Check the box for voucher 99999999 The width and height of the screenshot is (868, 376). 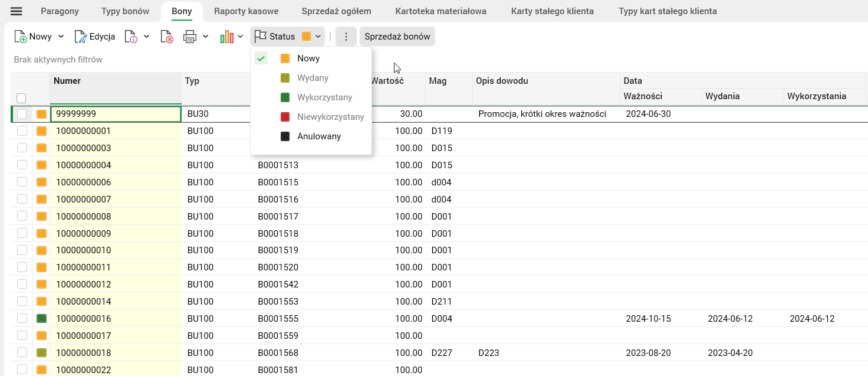pyautogui.click(x=22, y=114)
